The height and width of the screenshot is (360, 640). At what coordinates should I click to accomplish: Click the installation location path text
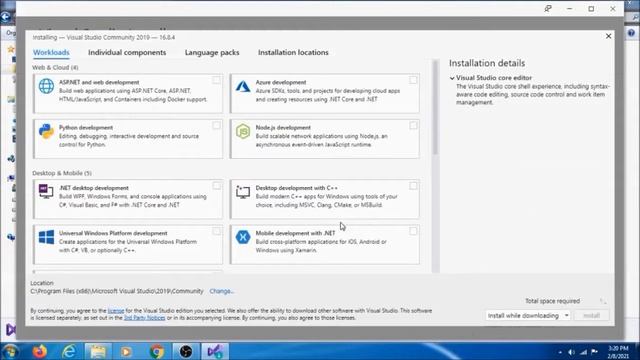117,291
